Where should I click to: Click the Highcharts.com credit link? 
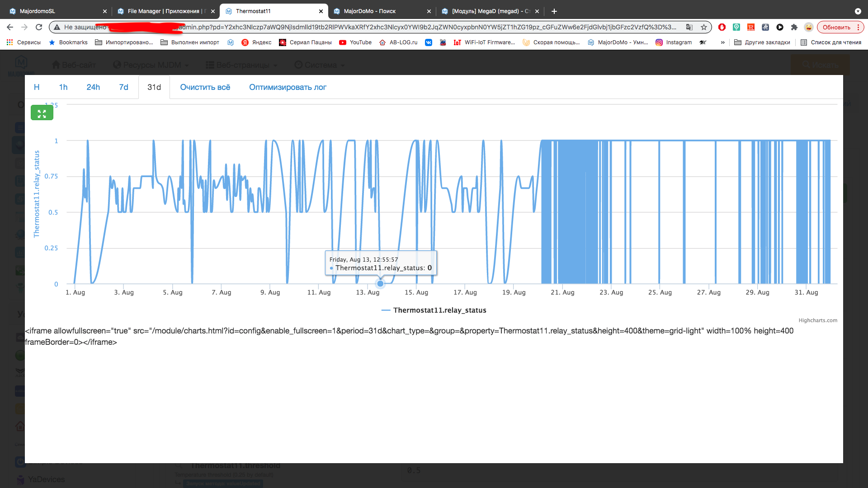817,320
